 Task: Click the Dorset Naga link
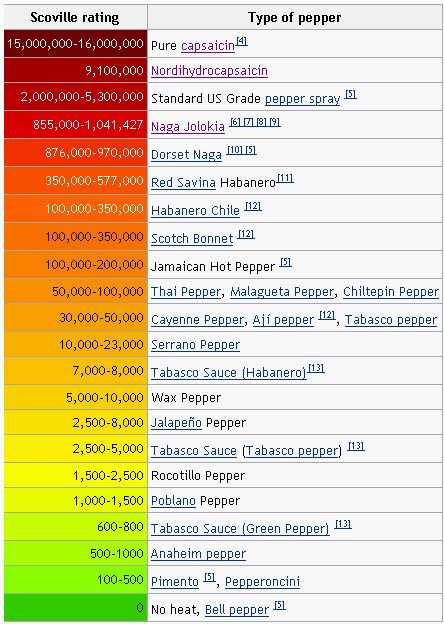click(x=186, y=154)
